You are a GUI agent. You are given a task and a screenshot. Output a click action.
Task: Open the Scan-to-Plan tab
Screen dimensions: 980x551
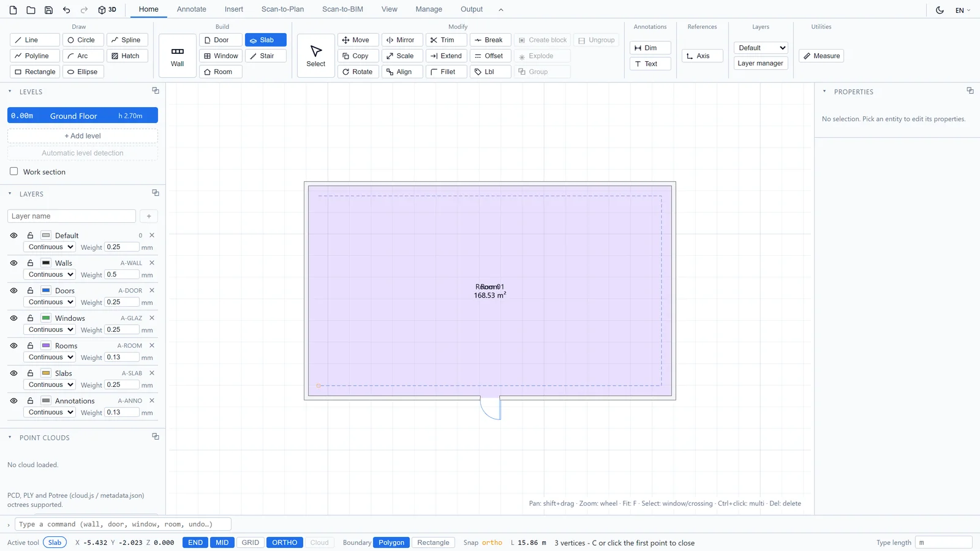point(282,9)
